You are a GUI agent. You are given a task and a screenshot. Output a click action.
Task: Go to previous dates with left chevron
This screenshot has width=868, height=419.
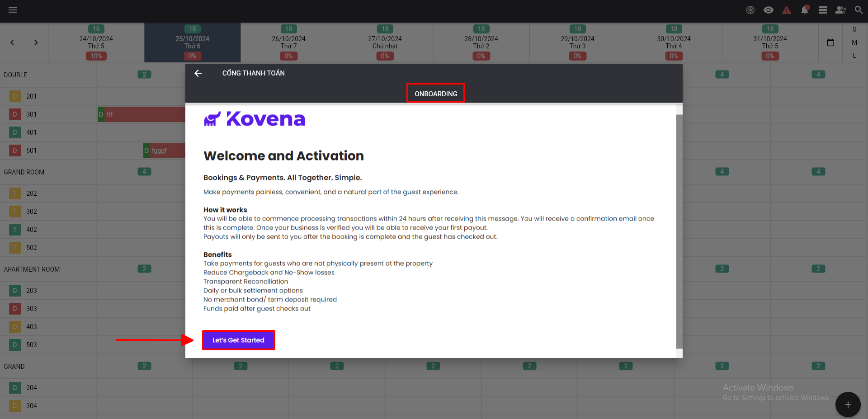click(x=12, y=42)
